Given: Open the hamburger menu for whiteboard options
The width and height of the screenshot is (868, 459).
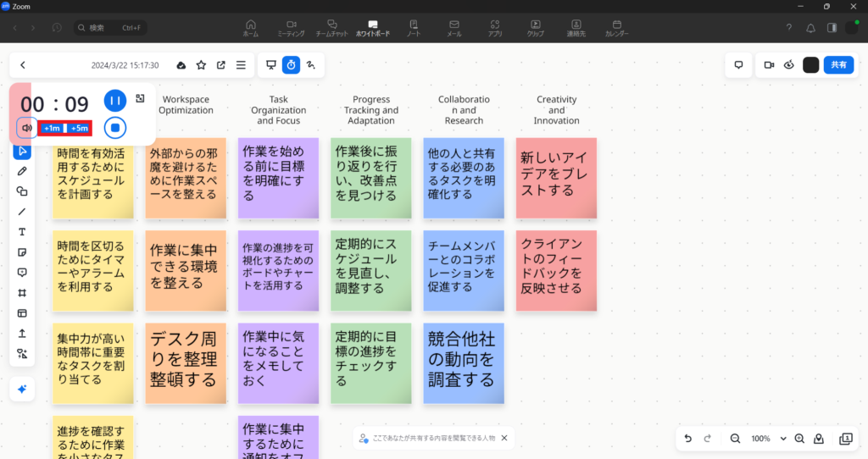Looking at the screenshot, I should click(x=241, y=65).
